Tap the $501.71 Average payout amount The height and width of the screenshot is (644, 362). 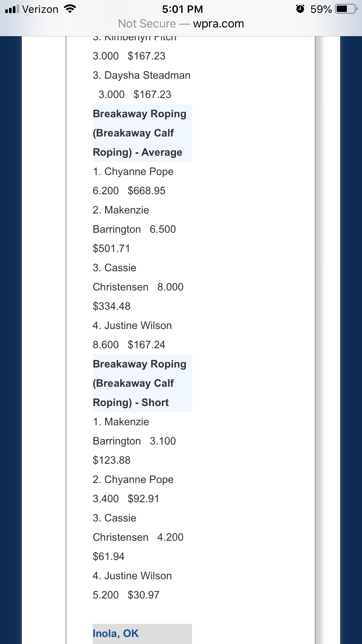pos(111,249)
